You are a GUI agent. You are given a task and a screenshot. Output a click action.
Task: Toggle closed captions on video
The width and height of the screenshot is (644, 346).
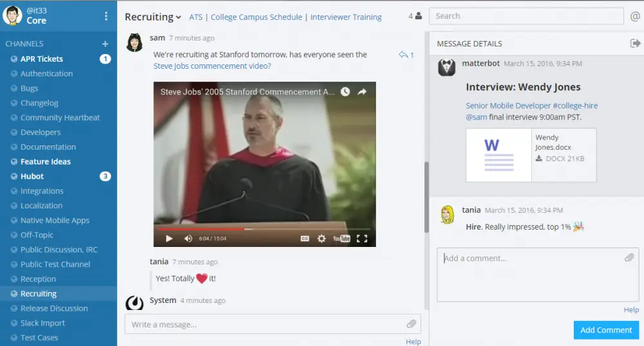pyautogui.click(x=305, y=239)
